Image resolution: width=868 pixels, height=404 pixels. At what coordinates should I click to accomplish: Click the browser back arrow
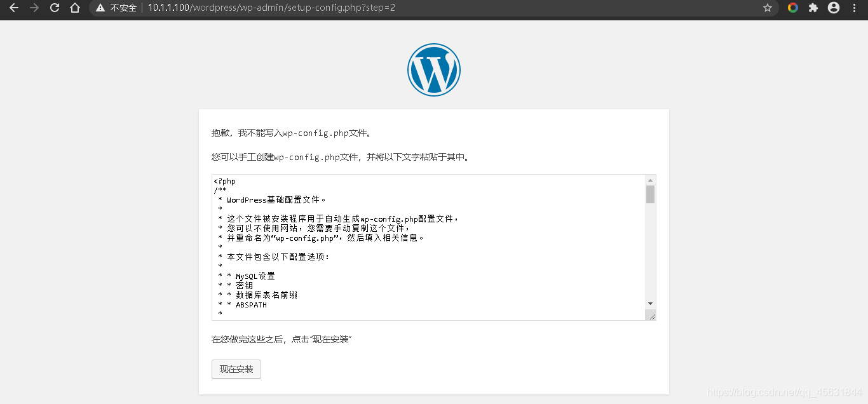tap(14, 8)
